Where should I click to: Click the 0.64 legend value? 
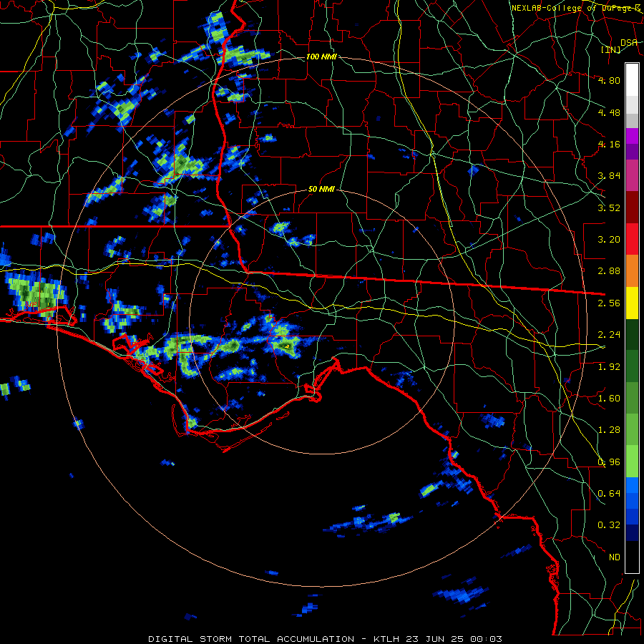[x=609, y=494]
